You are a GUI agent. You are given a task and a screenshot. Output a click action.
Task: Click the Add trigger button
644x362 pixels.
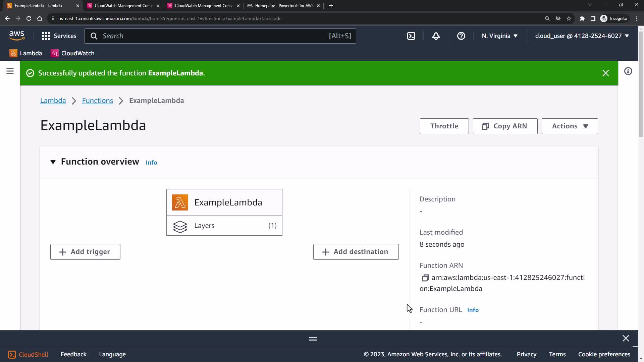click(x=85, y=252)
